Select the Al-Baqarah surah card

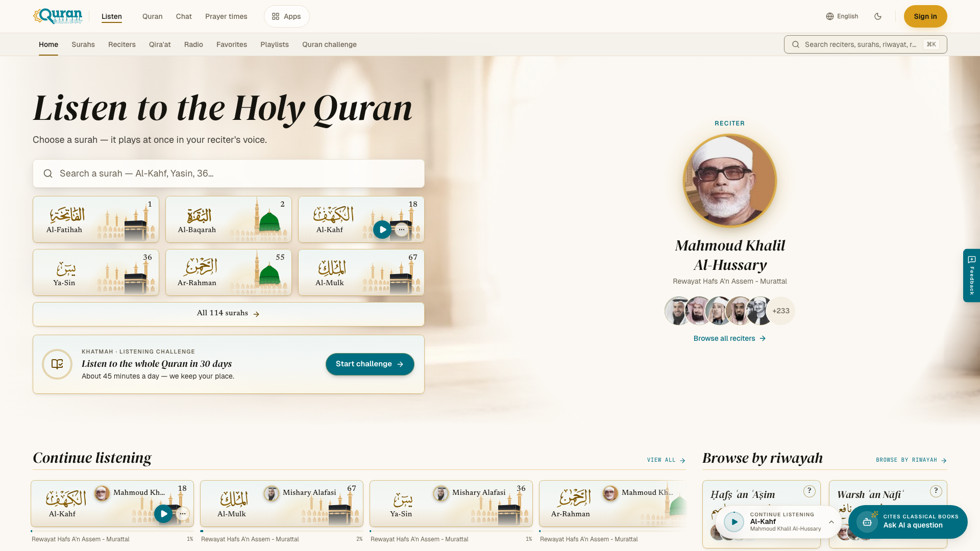[x=229, y=219]
